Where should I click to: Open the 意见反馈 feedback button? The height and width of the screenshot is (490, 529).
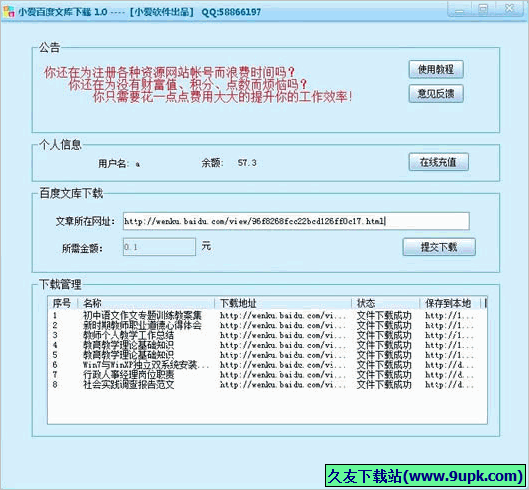436,93
